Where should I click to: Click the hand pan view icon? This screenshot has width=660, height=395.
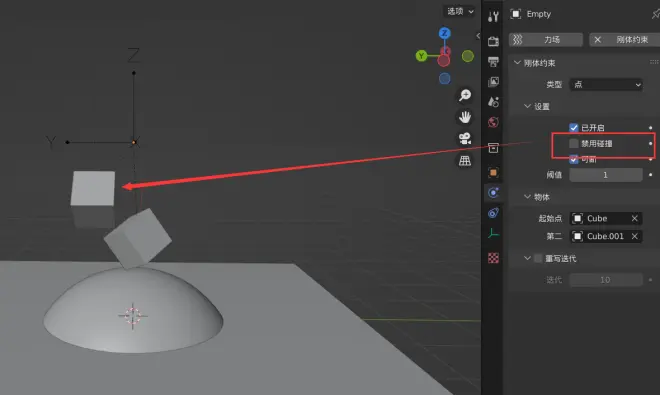pyautogui.click(x=465, y=117)
